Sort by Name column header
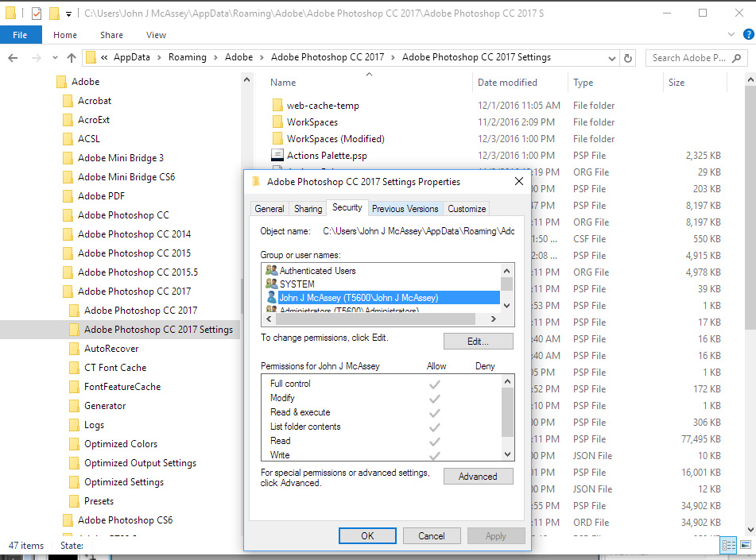The image size is (756, 560). (283, 83)
